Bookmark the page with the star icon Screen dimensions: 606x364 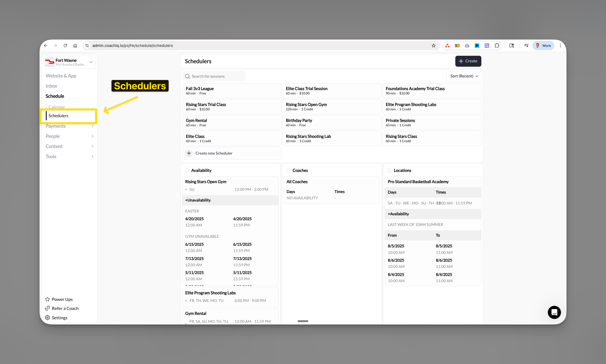click(x=434, y=46)
